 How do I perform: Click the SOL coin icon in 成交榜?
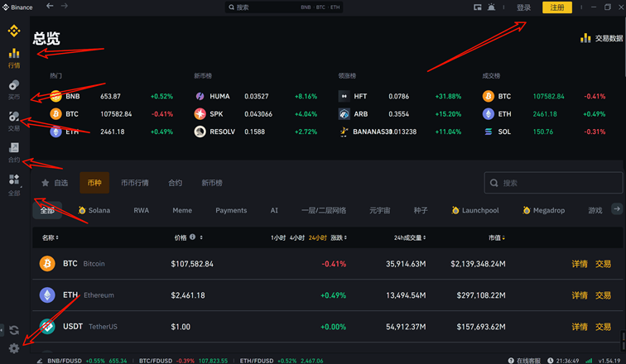pyautogui.click(x=489, y=132)
